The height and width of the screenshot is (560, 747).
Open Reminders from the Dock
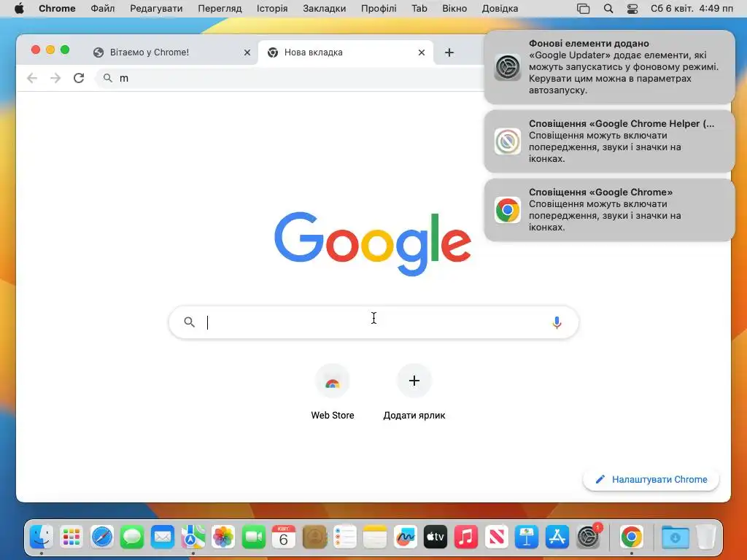pos(344,537)
